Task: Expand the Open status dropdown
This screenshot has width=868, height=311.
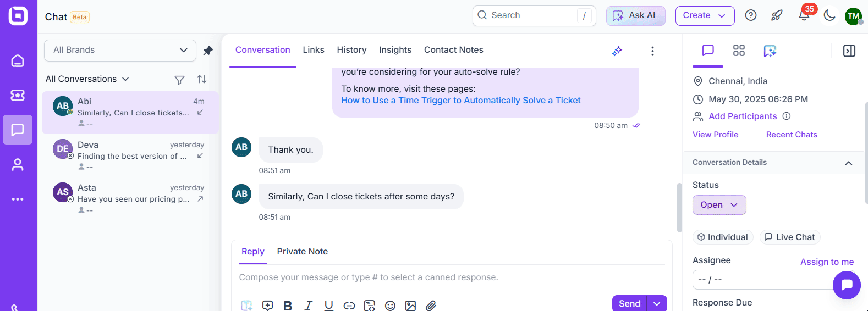Action: point(719,205)
